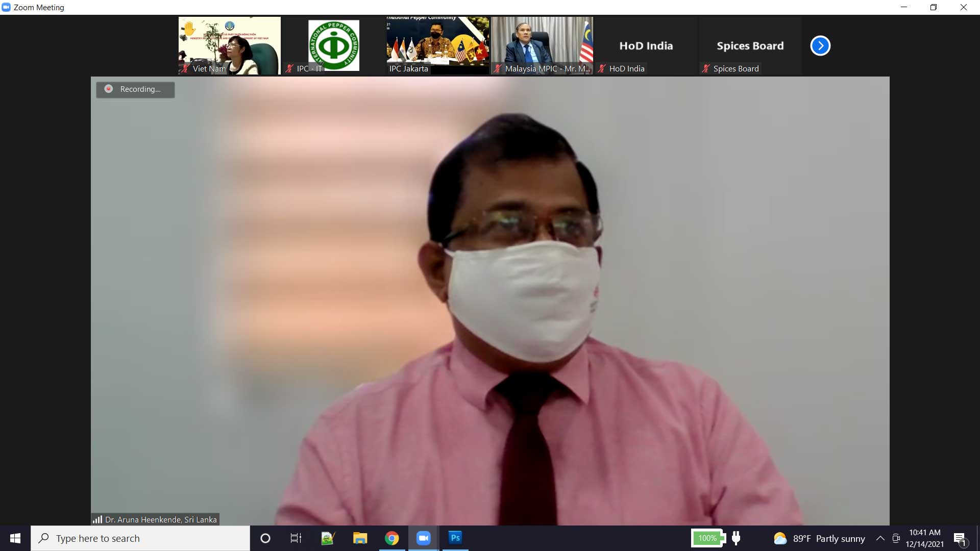This screenshot has height=551, width=980.
Task: Expand hidden system tray icons chevron
Action: [x=880, y=538]
